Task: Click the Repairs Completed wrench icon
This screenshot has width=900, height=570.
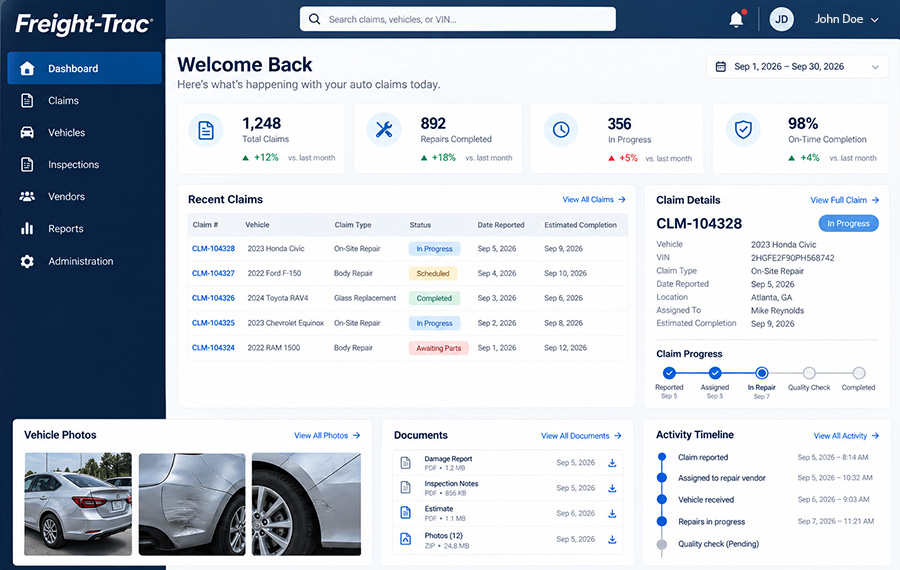Action: 383,130
